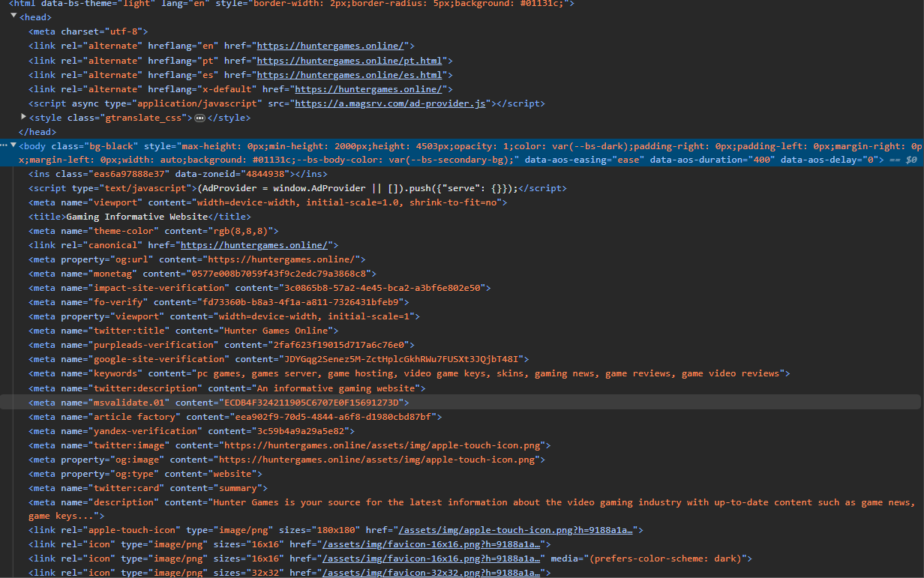924x578 pixels.
Task: Open the a.magsrv.com ad-provider.js script link
Action: [390, 103]
